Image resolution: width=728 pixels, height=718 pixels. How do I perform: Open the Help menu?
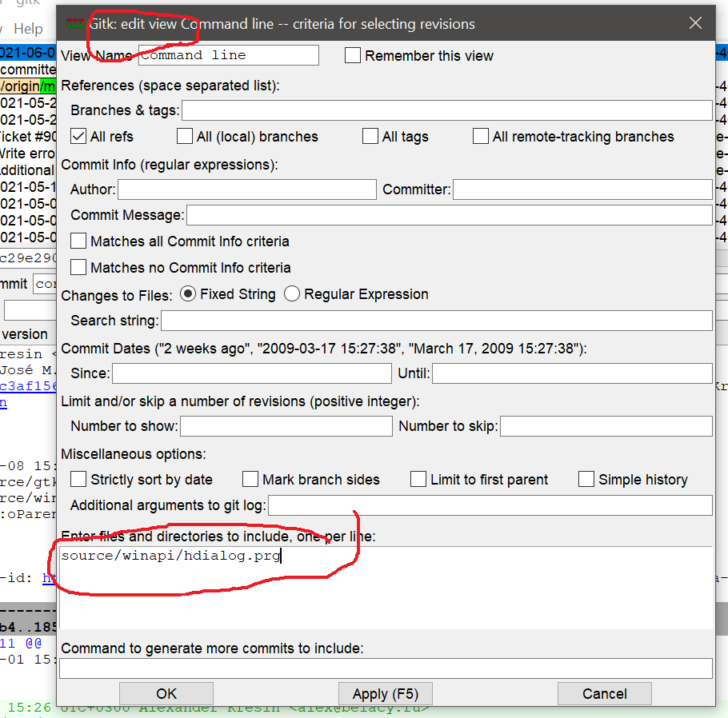[x=28, y=29]
